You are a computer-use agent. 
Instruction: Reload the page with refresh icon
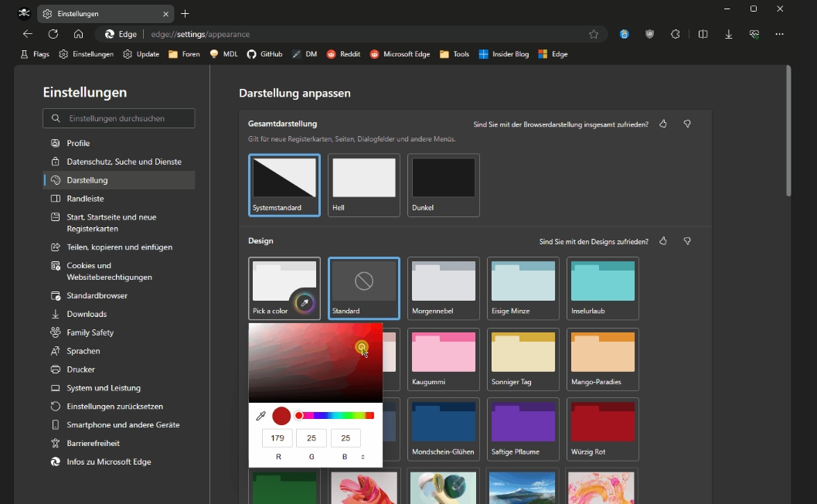pyautogui.click(x=53, y=35)
